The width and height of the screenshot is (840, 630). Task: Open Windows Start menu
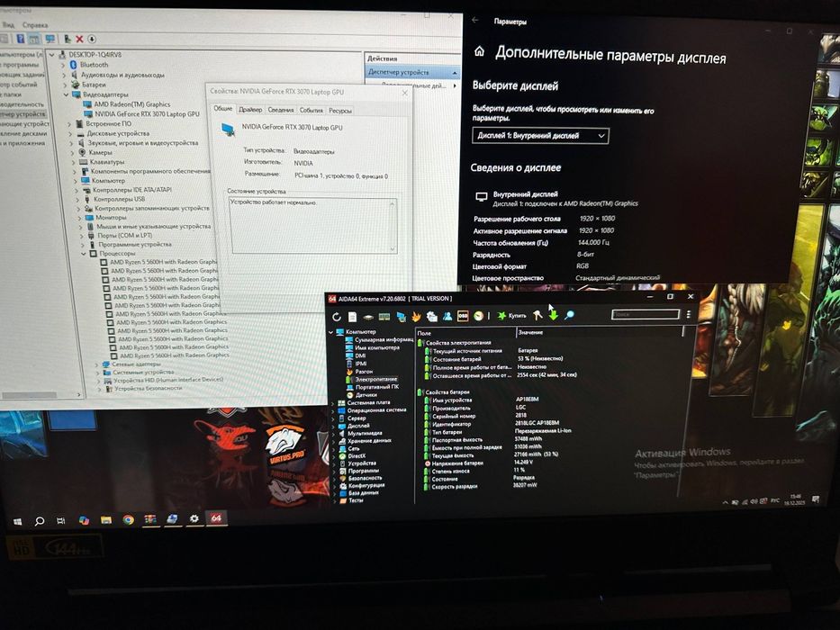17,521
